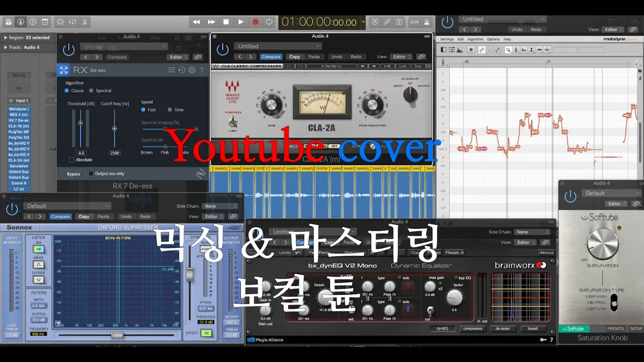Open Quick Help question icon in toolbar
Image resolution: width=644 pixels, height=362 pixels.
click(33, 22)
